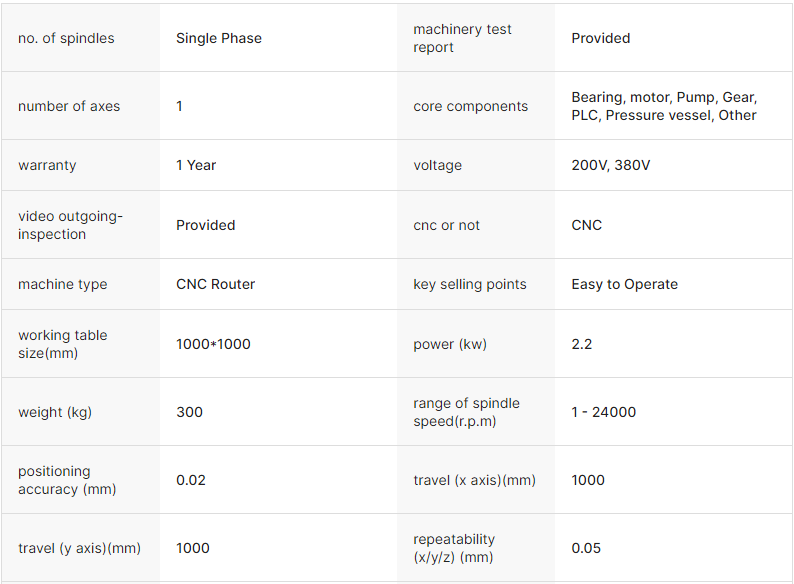The width and height of the screenshot is (794, 584).
Task: Click the 'travel (x axis)(mm)' label
Action: coord(474,480)
